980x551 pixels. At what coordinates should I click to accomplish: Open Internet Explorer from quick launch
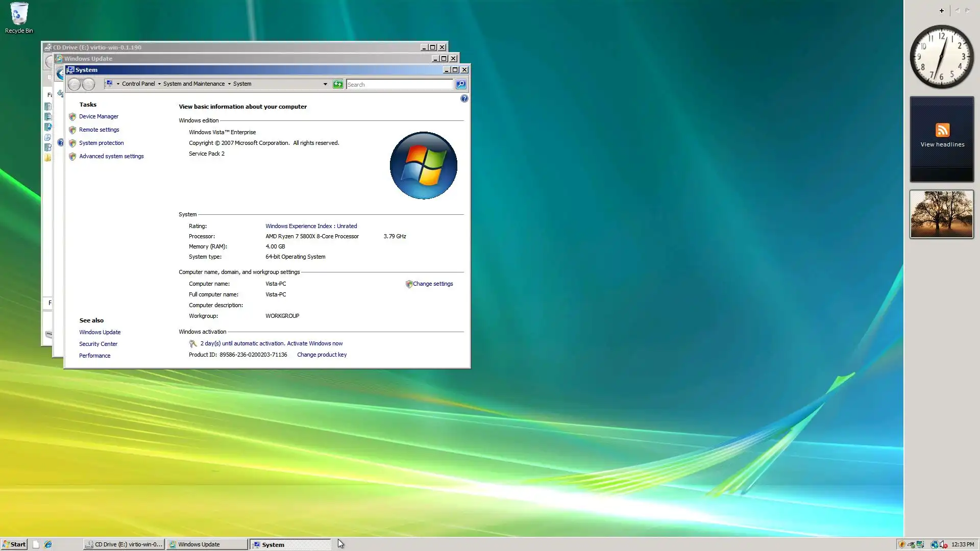click(48, 544)
